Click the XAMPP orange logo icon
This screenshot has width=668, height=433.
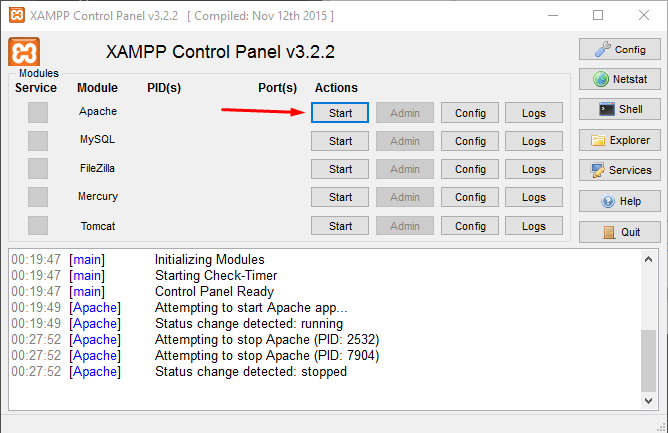24,53
